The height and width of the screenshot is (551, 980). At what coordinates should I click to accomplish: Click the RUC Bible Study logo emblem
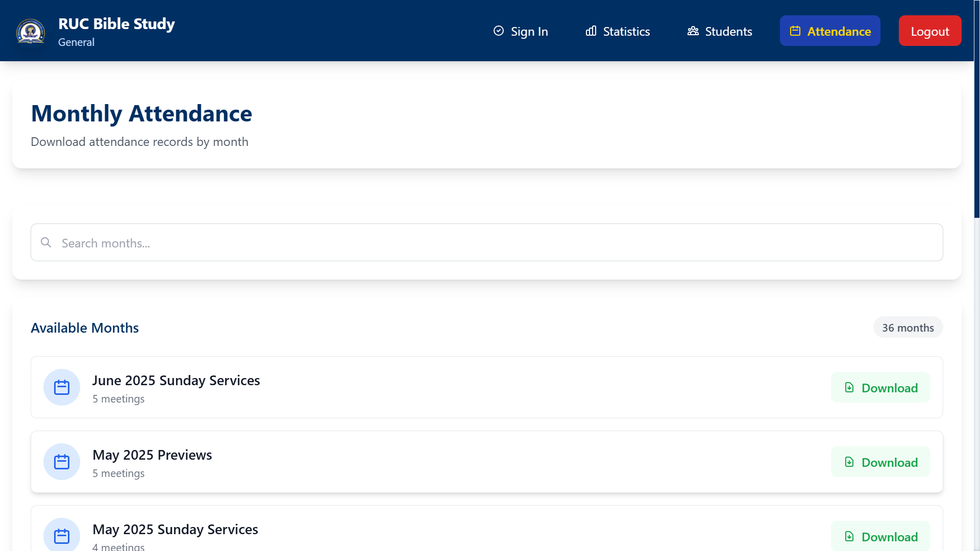click(x=31, y=31)
